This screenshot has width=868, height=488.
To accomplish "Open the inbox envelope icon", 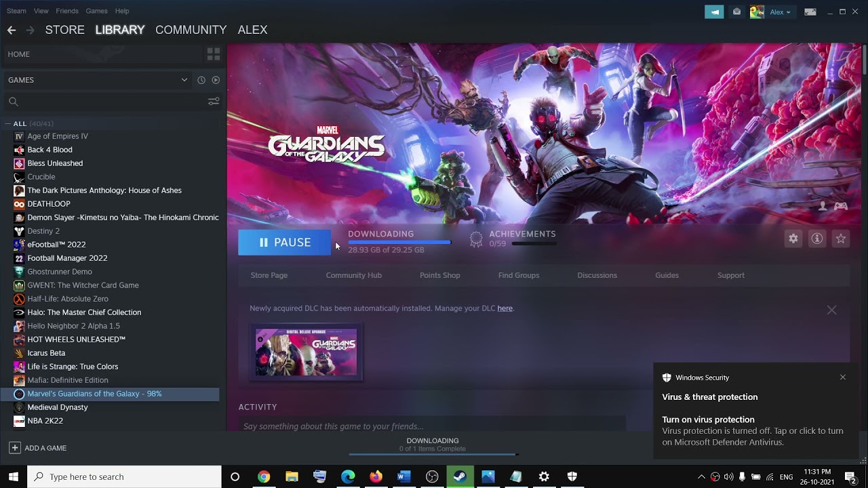I will click(x=736, y=12).
